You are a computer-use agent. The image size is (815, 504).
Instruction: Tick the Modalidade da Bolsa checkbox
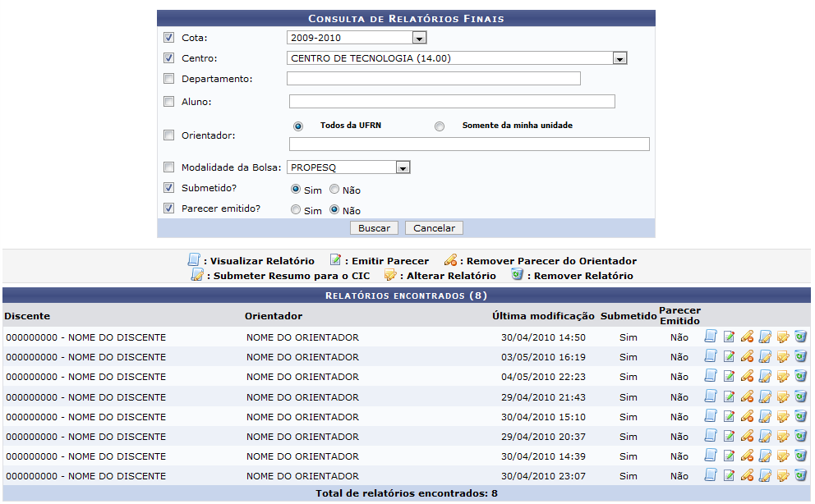[x=168, y=167]
